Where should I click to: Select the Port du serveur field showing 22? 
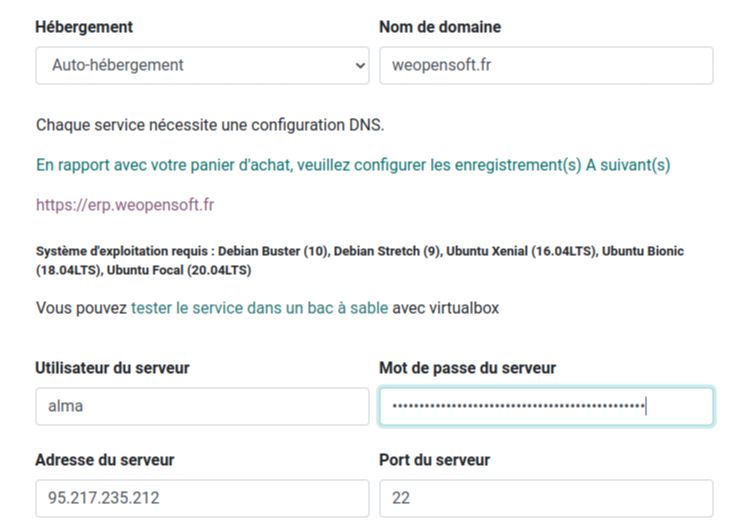546,498
